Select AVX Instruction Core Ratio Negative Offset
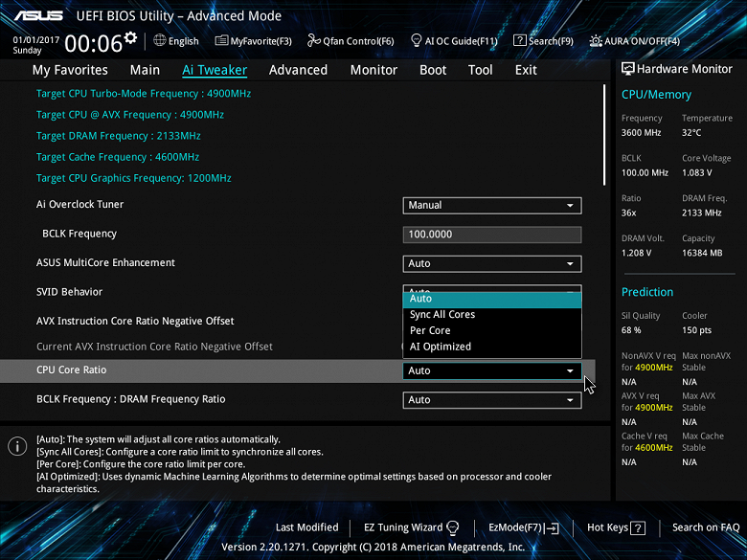The width and height of the screenshot is (747, 560). [135, 322]
